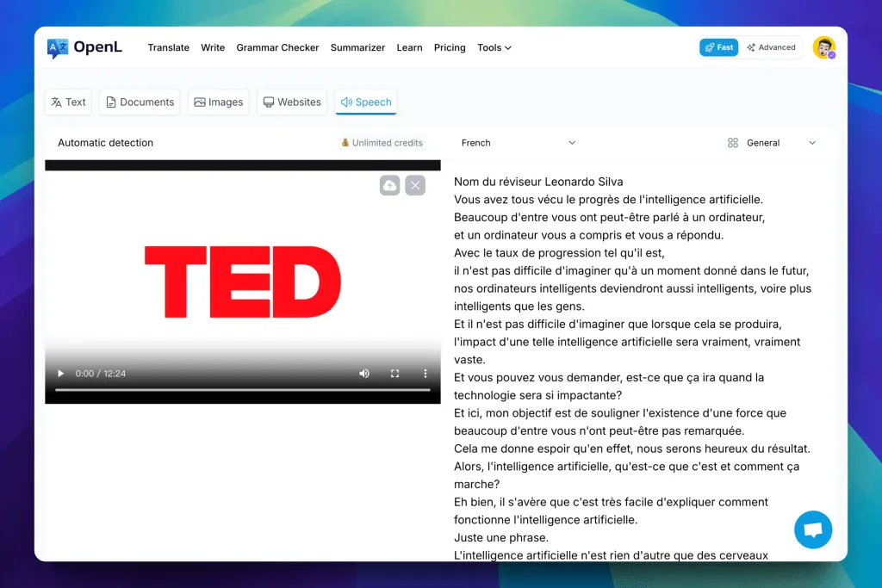This screenshot has width=882, height=588.
Task: Click the line "Nom du réviseur Leonardo Silva"
Action: click(x=538, y=182)
